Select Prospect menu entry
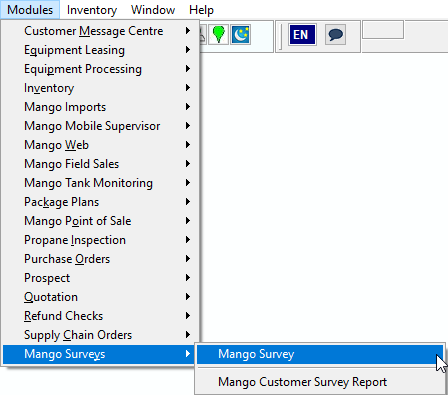This screenshot has height=395, width=448. tap(100, 278)
